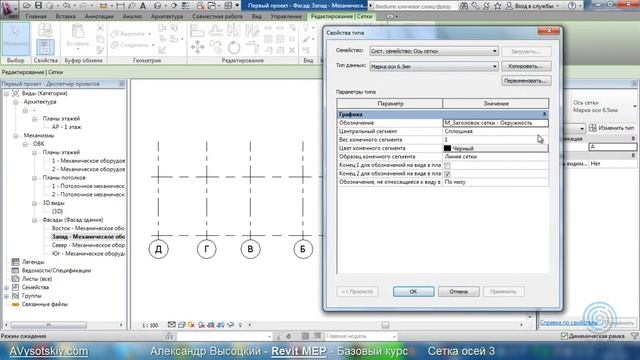Click the Обозначение value field

pos(496,123)
